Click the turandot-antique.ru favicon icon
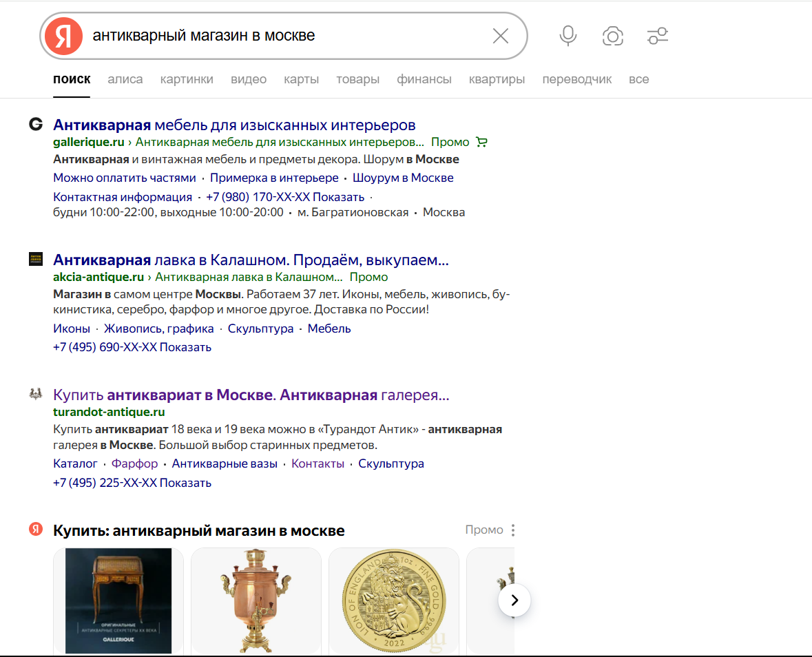 click(36, 394)
